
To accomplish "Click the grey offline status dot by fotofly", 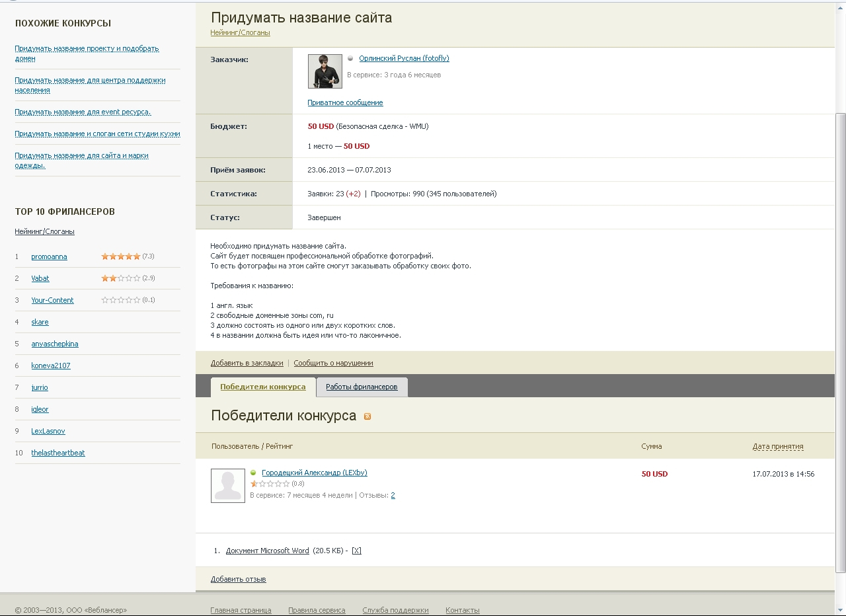I will click(350, 59).
